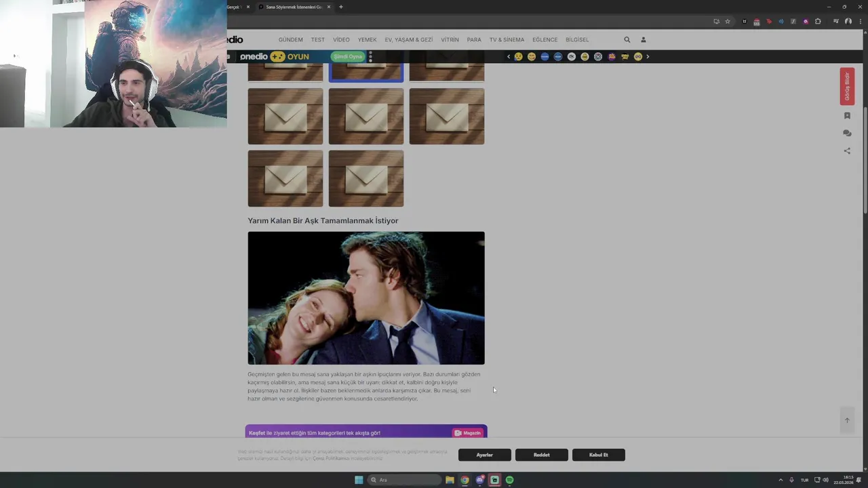Open Windows Start menu

tap(359, 480)
